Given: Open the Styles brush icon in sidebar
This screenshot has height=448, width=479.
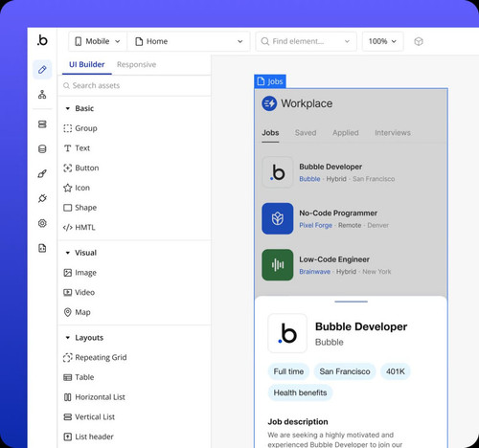Looking at the screenshot, I should (x=42, y=173).
